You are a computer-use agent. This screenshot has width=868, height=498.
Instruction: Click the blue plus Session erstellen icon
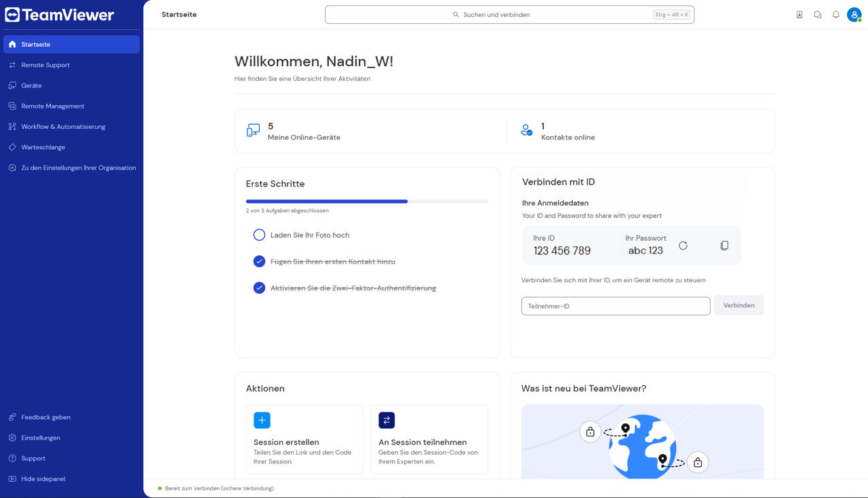[262, 420]
